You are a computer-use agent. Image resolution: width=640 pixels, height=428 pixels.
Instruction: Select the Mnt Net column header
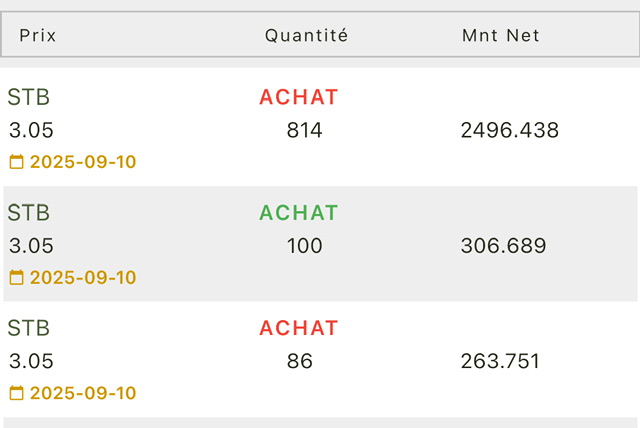tap(500, 35)
